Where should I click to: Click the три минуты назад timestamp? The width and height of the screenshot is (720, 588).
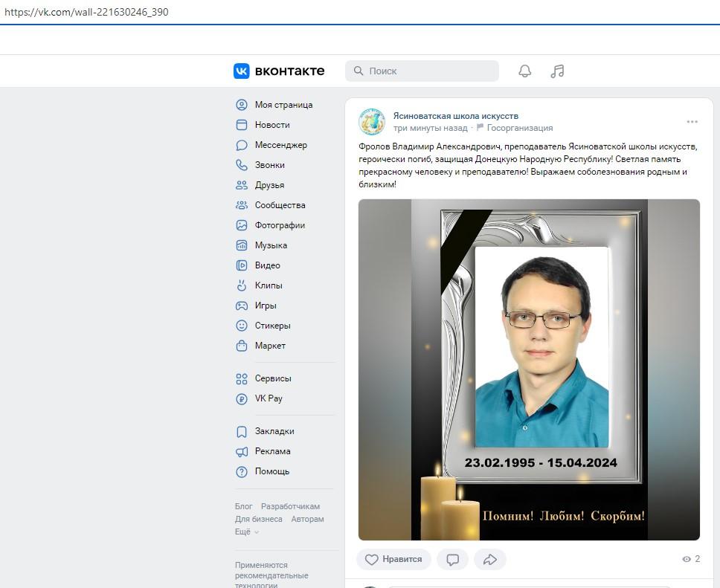tap(430, 128)
